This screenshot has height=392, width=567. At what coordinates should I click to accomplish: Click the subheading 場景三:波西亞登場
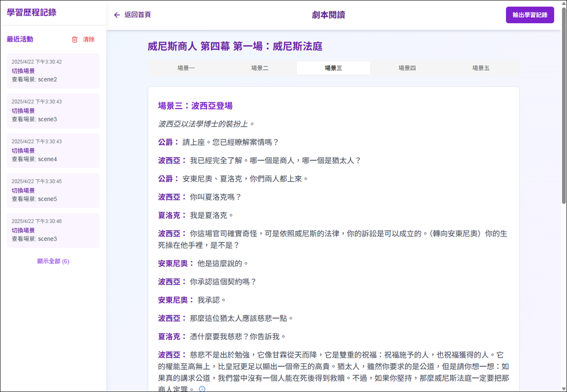click(x=195, y=106)
